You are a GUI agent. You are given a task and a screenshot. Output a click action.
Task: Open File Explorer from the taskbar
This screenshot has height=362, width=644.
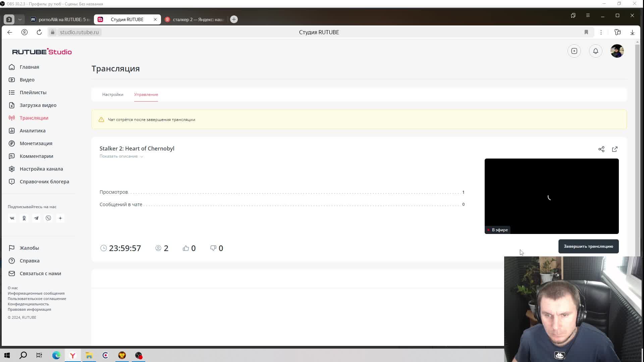pyautogui.click(x=89, y=355)
